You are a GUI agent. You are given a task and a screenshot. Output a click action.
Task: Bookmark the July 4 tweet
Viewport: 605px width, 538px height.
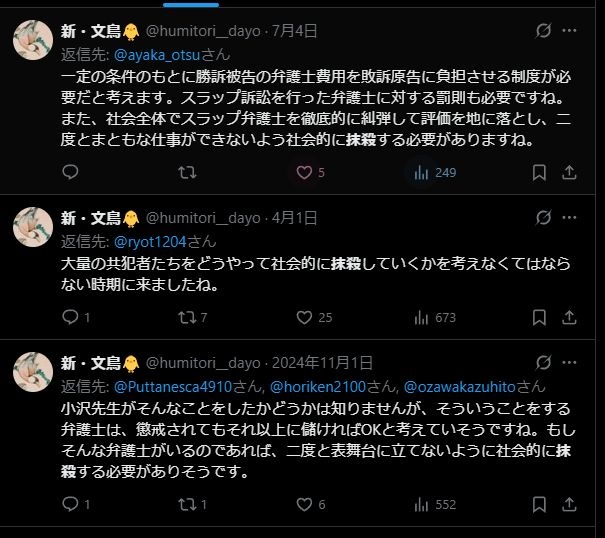[539, 172]
